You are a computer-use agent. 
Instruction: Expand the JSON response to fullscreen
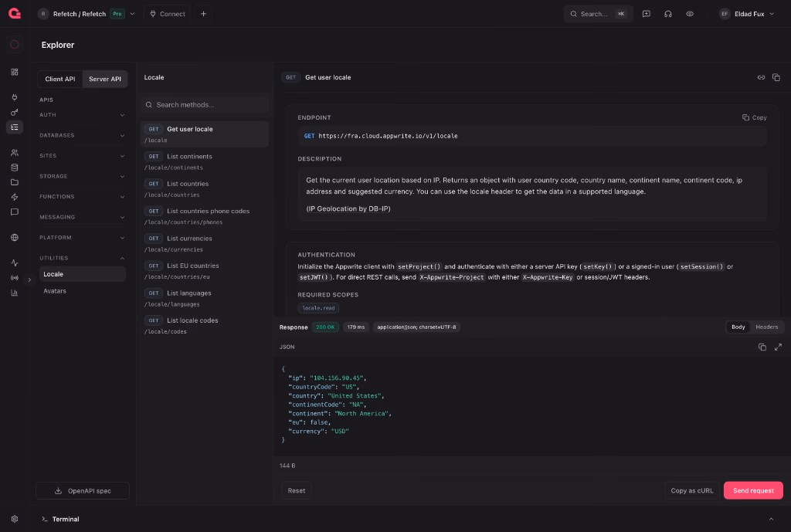click(x=779, y=347)
